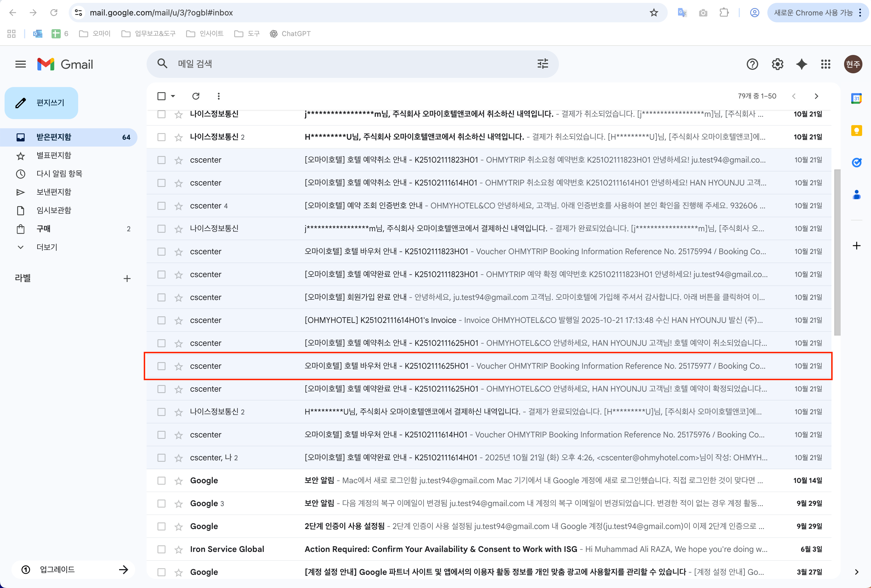Open the Google Calendar side panel icon

coord(856,98)
